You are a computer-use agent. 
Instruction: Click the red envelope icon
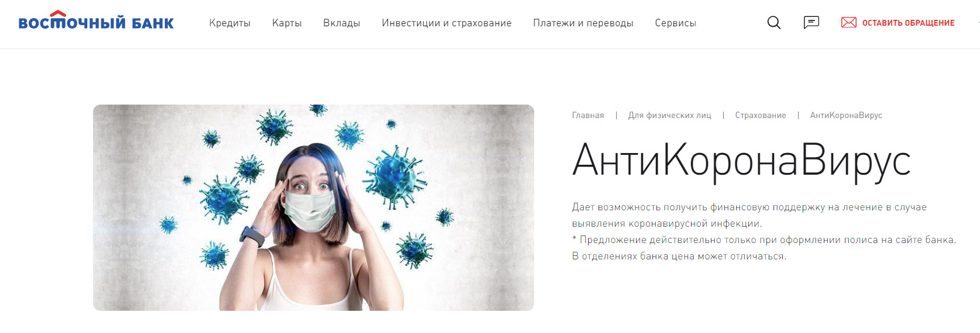pos(848,23)
